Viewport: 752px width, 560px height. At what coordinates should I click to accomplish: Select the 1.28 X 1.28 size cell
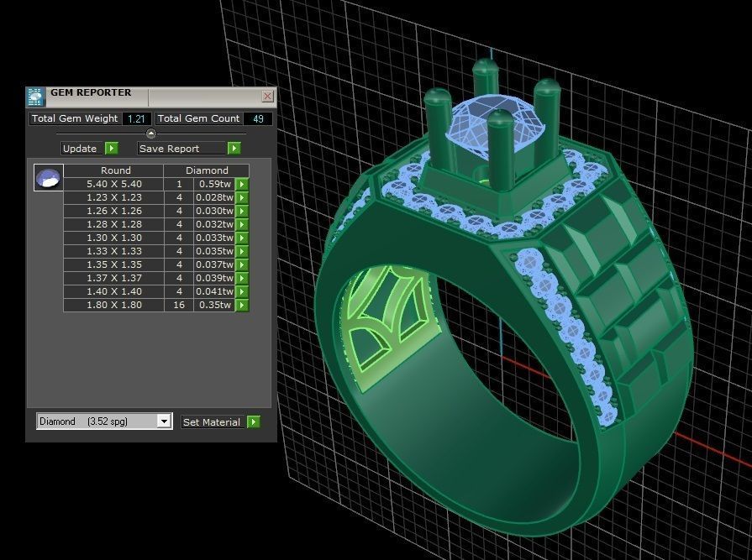click(x=113, y=224)
